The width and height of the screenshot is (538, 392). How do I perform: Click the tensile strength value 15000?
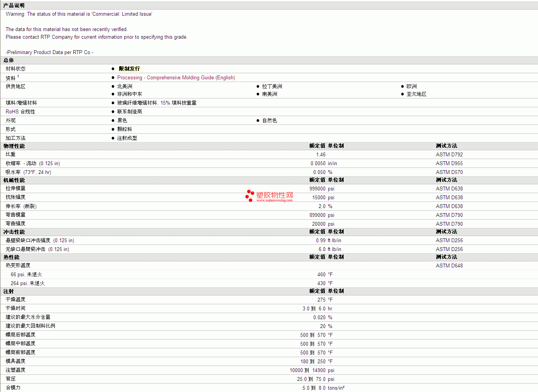(319, 197)
